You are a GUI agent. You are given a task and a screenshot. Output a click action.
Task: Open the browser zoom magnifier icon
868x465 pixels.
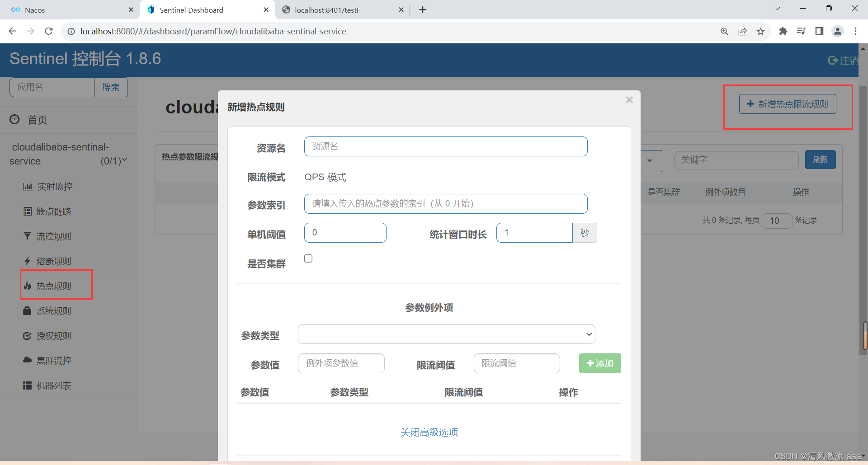pos(724,31)
